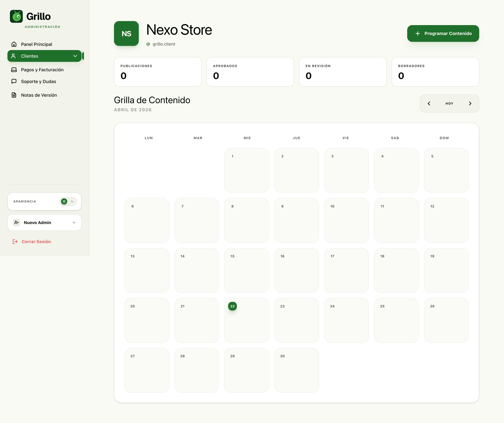This screenshot has height=423, width=504.
Task: Go to next month with right chevron
Action: coord(470,104)
